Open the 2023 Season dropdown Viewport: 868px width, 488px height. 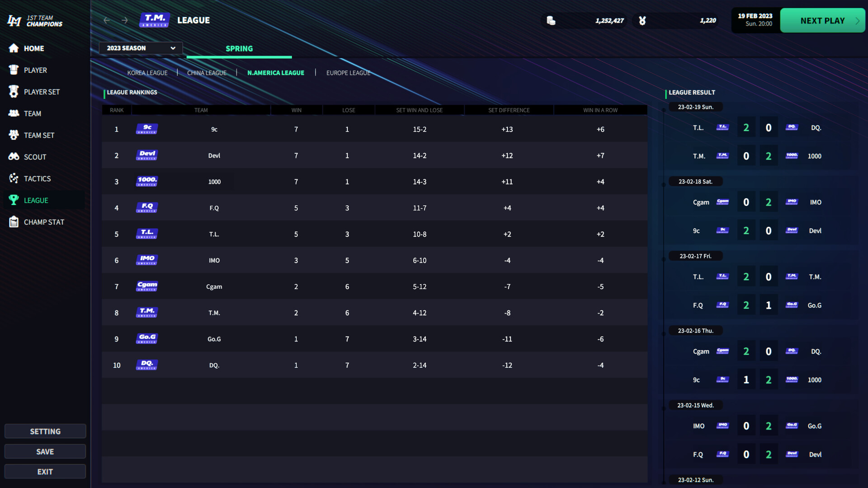pyautogui.click(x=140, y=48)
